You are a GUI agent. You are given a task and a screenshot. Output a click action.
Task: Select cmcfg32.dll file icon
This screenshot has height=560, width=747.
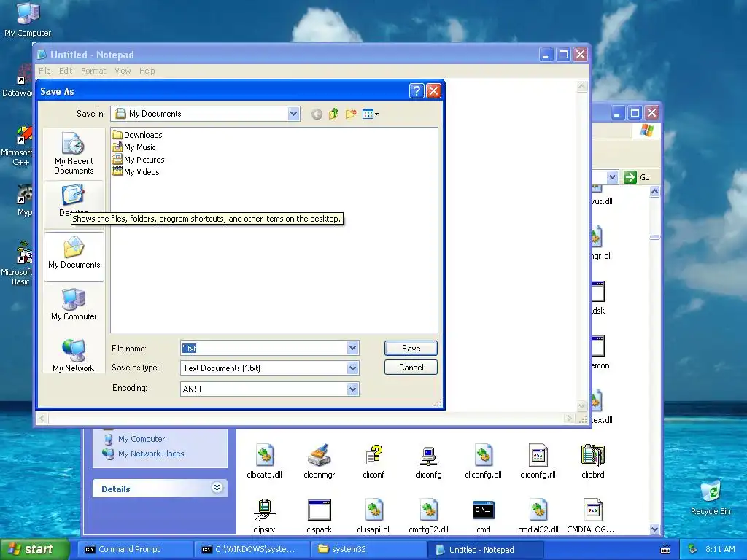pyautogui.click(x=428, y=516)
